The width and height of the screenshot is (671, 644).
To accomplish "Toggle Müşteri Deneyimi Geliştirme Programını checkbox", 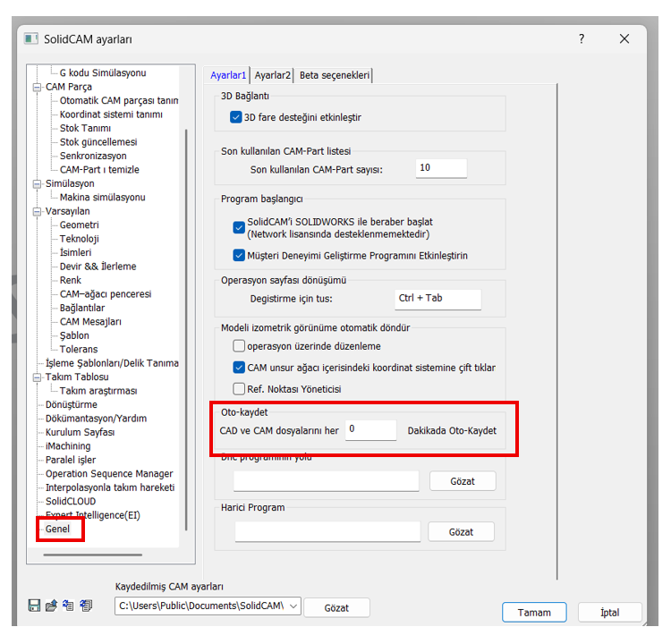I will click(x=239, y=255).
